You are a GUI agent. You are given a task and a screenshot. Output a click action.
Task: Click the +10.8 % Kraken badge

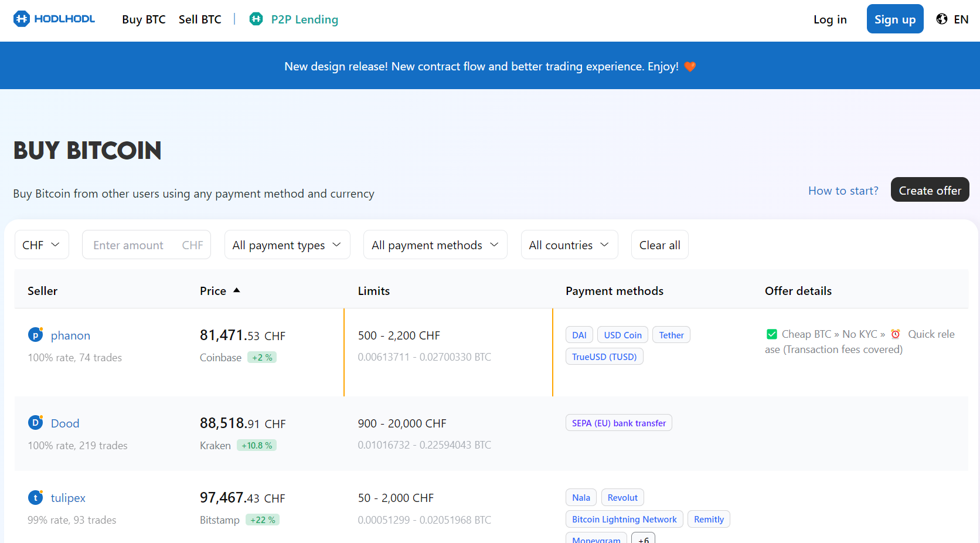pos(257,445)
